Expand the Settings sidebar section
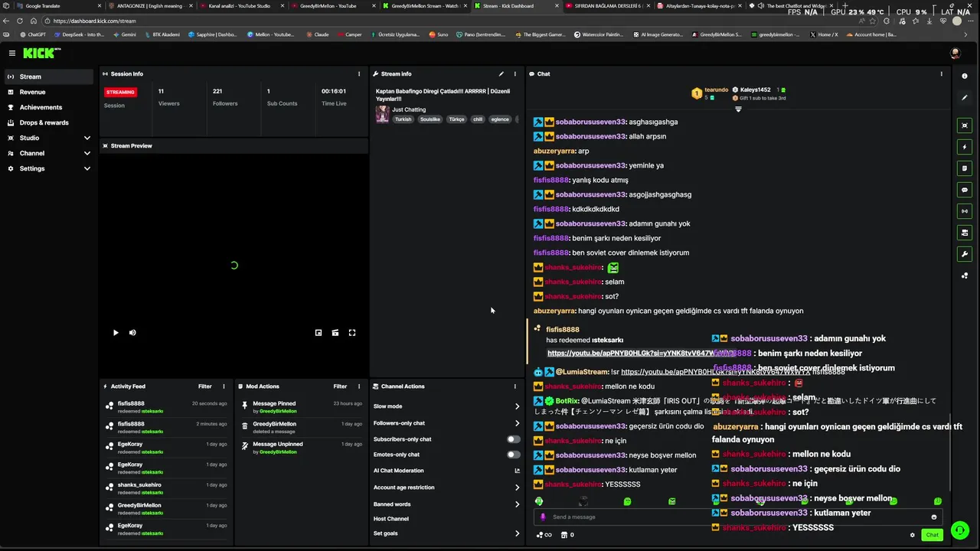 (87, 168)
